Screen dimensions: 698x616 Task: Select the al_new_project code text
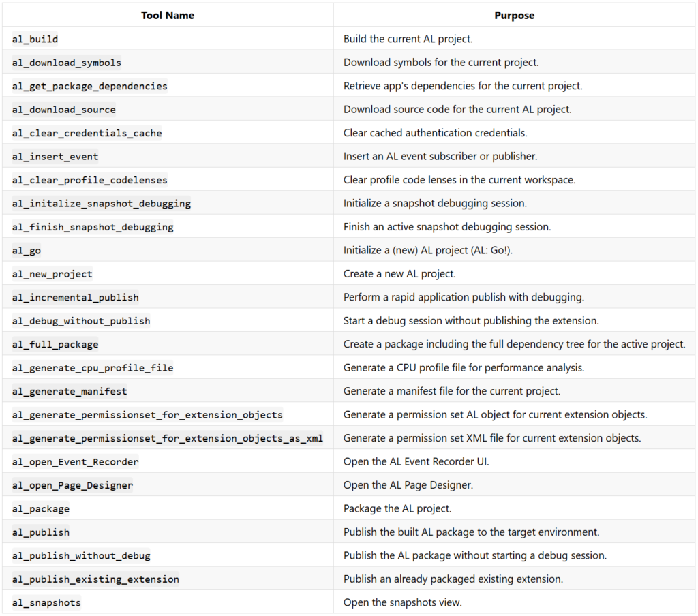tap(52, 274)
